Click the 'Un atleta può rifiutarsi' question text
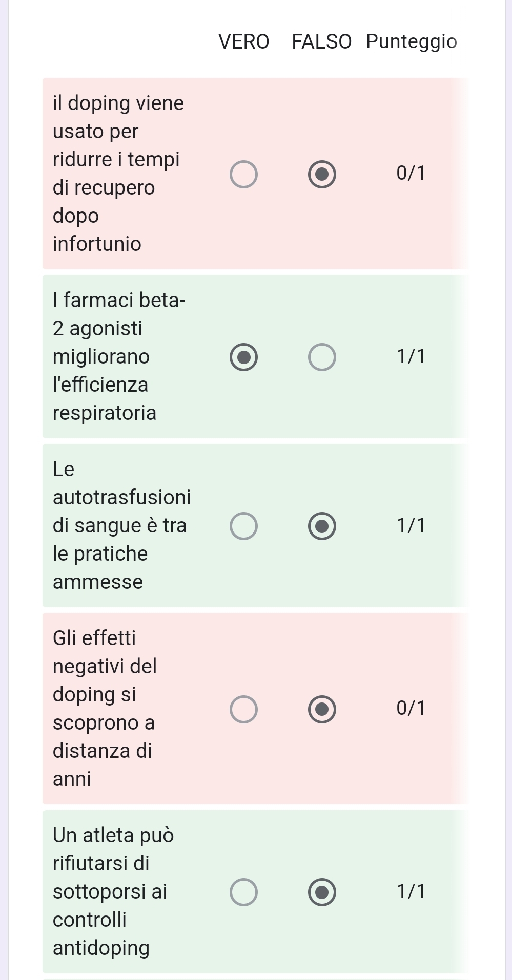The height and width of the screenshot is (980, 512). pyautogui.click(x=113, y=891)
